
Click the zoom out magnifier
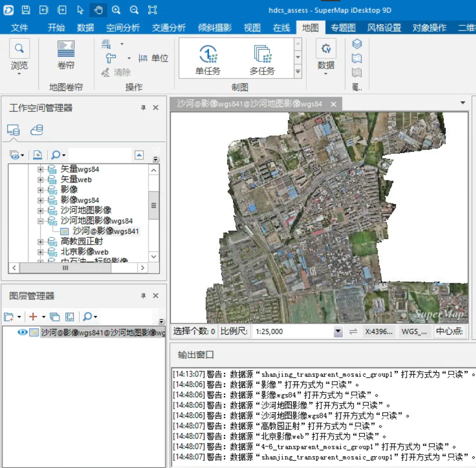tap(134, 10)
